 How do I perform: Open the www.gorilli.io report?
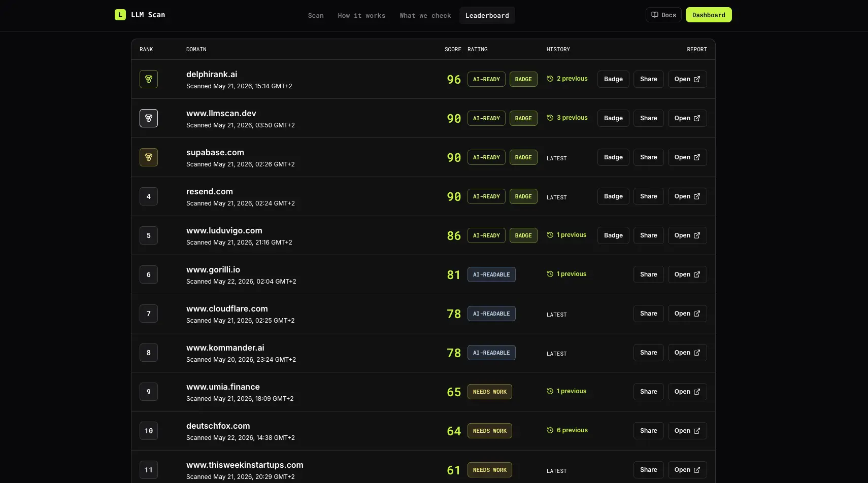[687, 274]
